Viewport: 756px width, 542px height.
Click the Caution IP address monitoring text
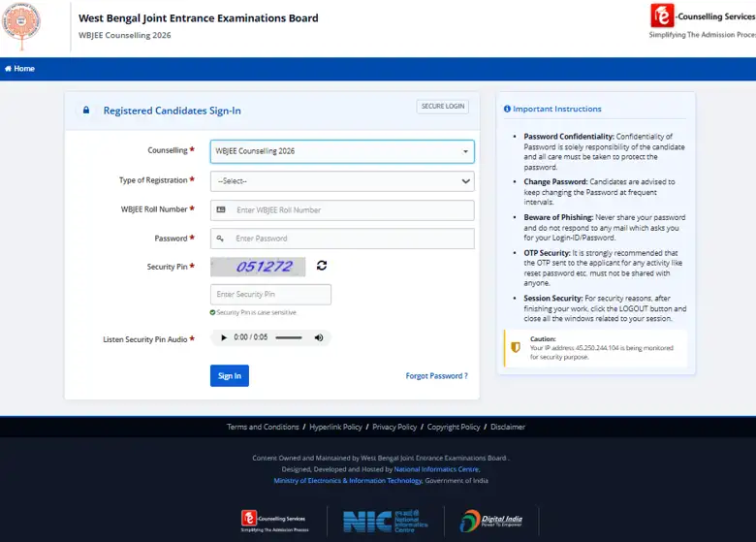601,353
